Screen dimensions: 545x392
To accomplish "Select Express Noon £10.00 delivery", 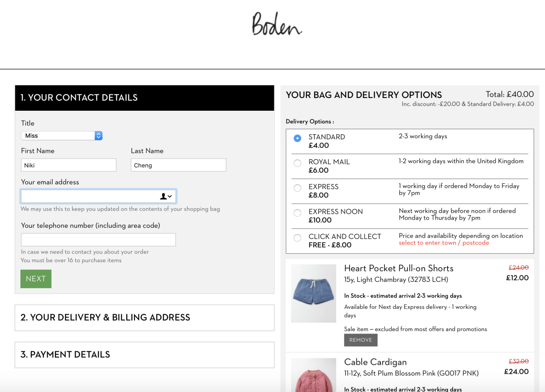I will tap(297, 213).
